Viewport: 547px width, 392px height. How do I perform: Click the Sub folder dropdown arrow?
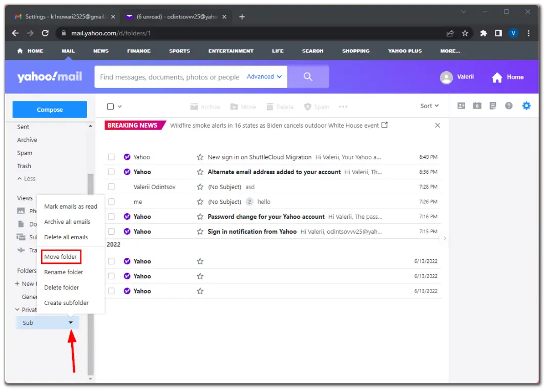pos(71,322)
